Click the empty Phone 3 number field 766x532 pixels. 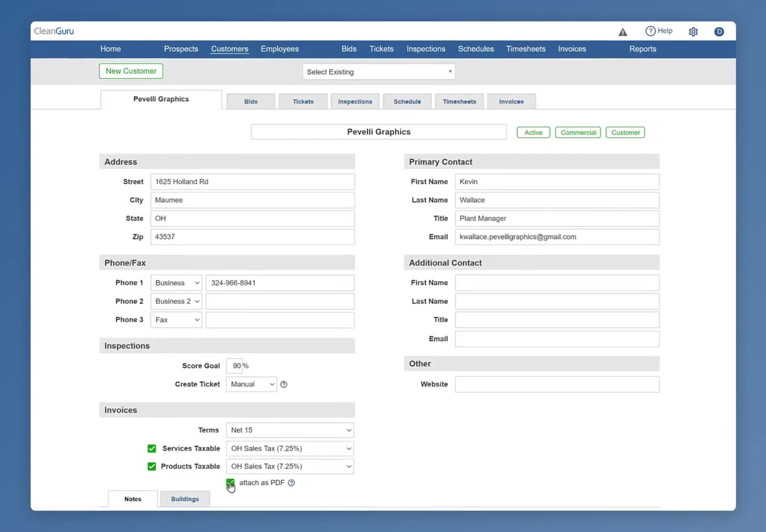(x=280, y=320)
